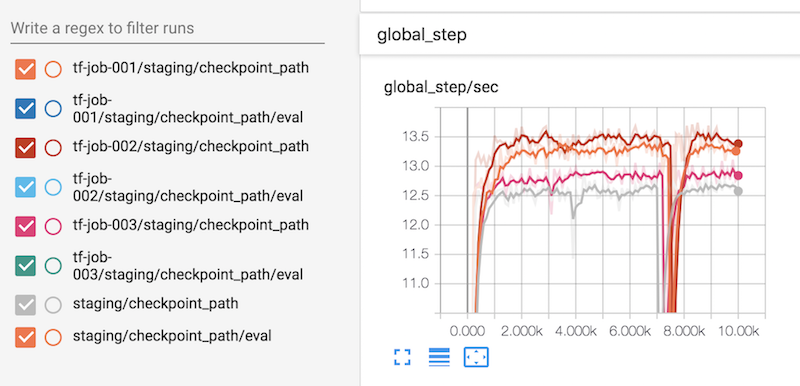This screenshot has width=800, height=386.
Task: Select only tf-job-001/staging/checkpoint_path radio circle
Action: [x=53, y=69]
